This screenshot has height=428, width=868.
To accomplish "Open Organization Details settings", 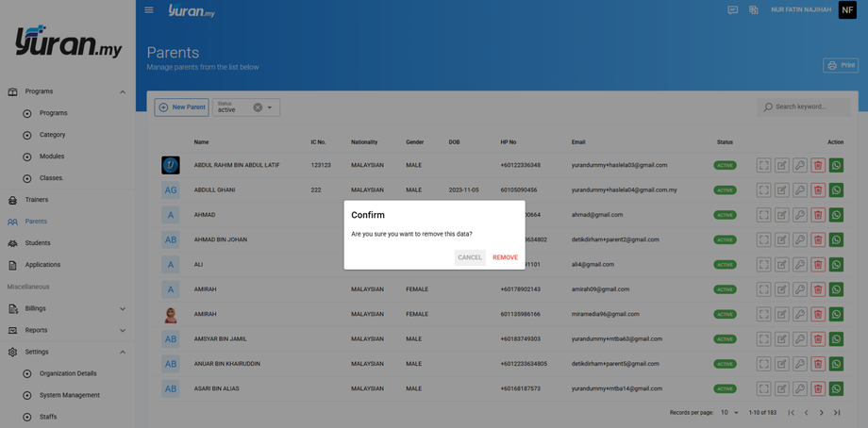I will point(67,373).
